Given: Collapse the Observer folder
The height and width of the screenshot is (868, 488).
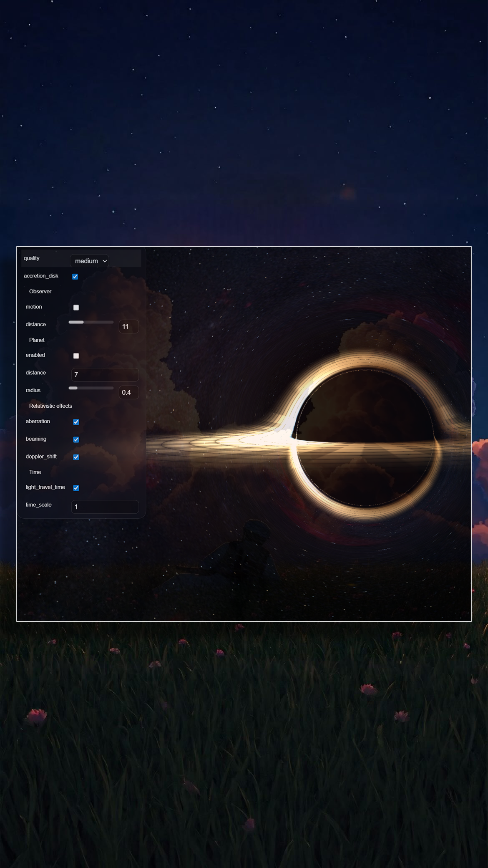Looking at the screenshot, I should click(x=40, y=291).
